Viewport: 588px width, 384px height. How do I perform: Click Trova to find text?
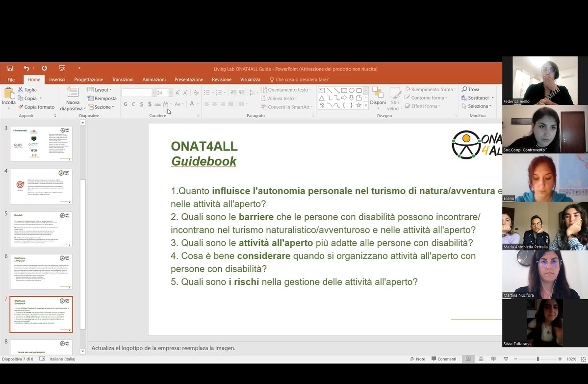pos(471,89)
